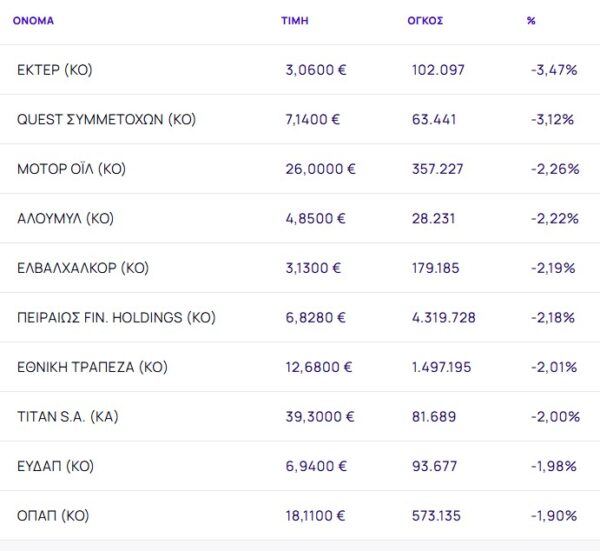Select QUEST ΣΥΜΜΕΤΟΧΩΝ (ΚΟ) stock name

[x=106, y=119]
